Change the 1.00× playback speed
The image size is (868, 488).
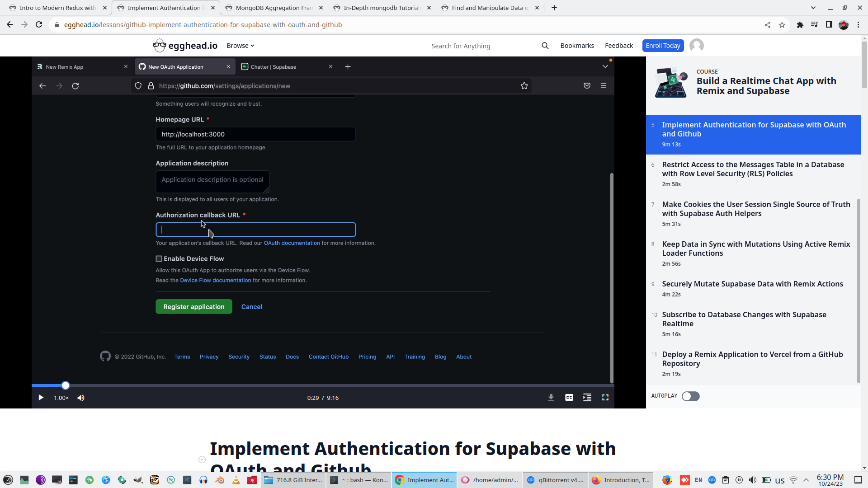pos(61,398)
